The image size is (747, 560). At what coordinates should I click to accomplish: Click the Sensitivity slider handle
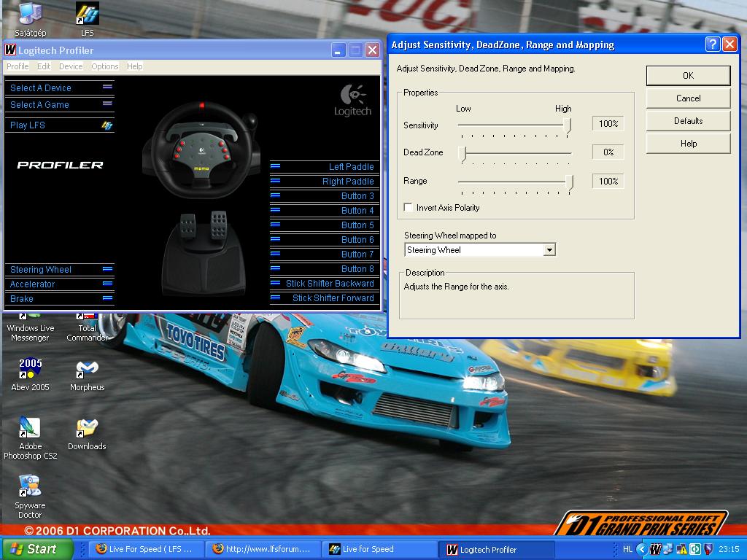coord(567,125)
